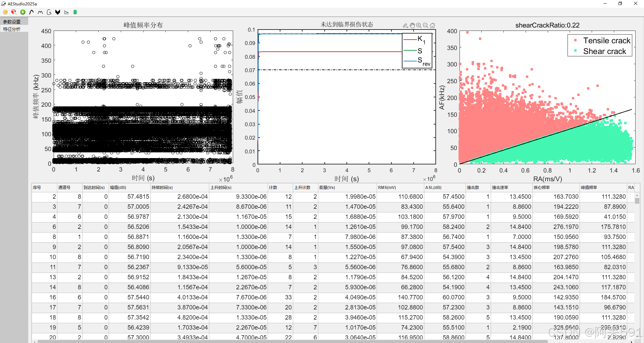Click the green S legend entry
The image size is (644, 343).
point(413,51)
